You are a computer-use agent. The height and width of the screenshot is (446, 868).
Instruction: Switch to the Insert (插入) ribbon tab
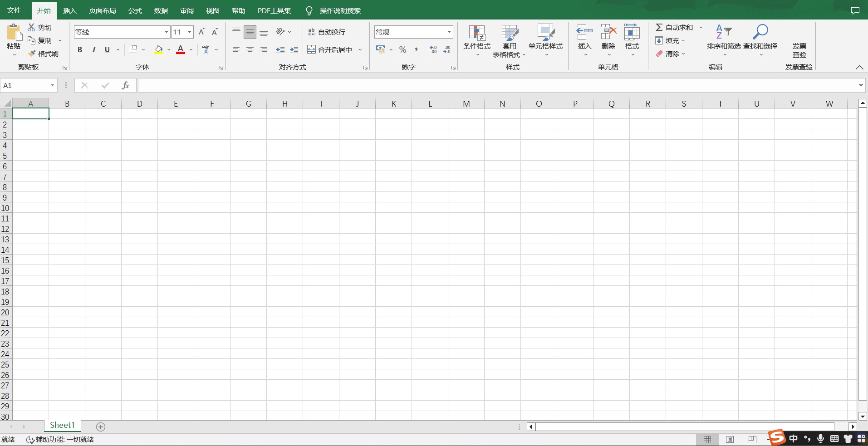[x=69, y=10]
